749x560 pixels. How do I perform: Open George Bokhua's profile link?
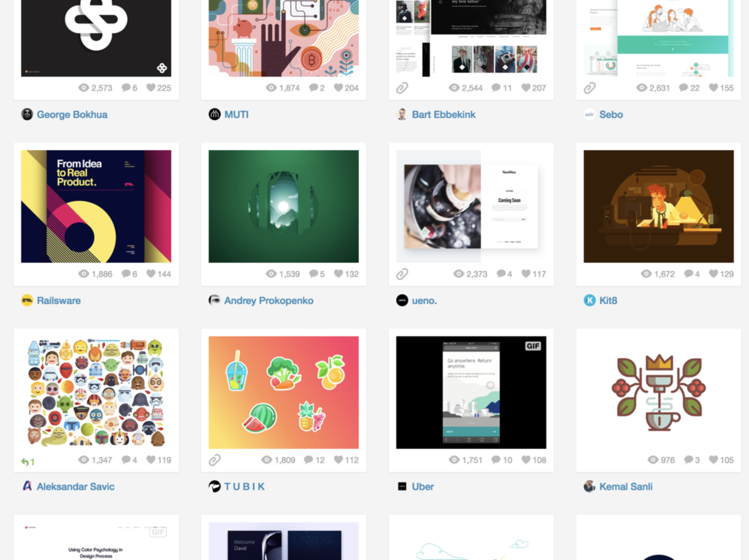(x=72, y=114)
